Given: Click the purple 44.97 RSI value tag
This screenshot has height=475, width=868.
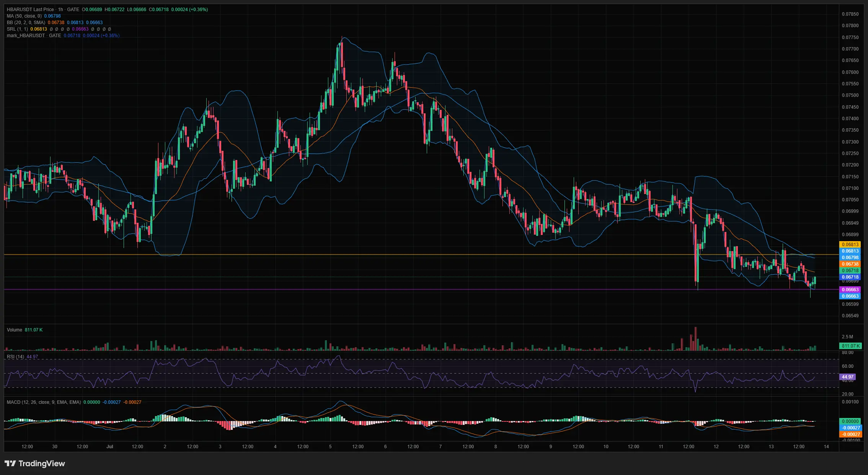Looking at the screenshot, I should 847,377.
